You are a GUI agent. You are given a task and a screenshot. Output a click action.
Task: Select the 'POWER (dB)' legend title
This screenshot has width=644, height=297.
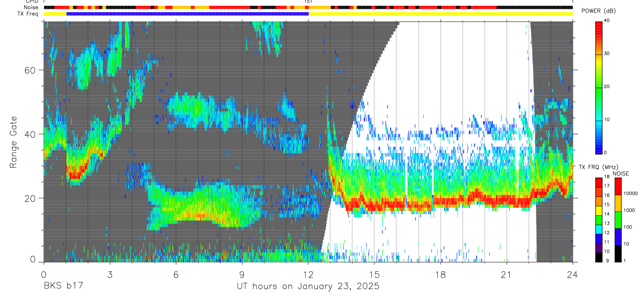click(x=599, y=11)
